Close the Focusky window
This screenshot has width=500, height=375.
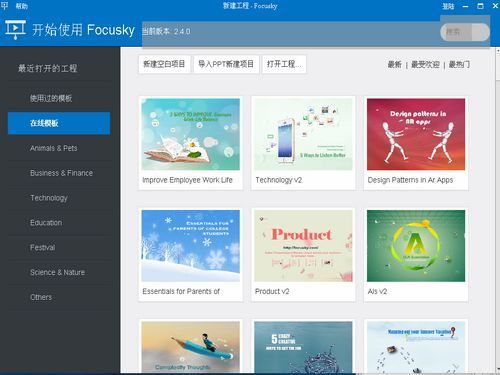pyautogui.click(x=495, y=6)
